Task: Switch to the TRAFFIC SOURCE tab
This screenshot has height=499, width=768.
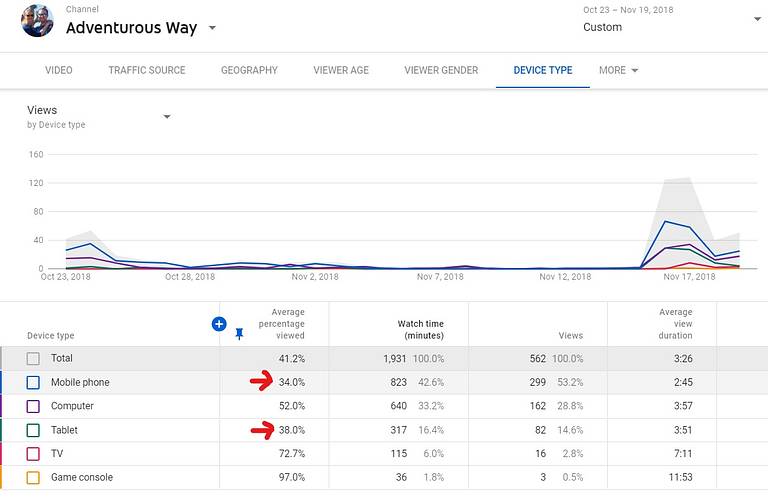Action: [147, 70]
